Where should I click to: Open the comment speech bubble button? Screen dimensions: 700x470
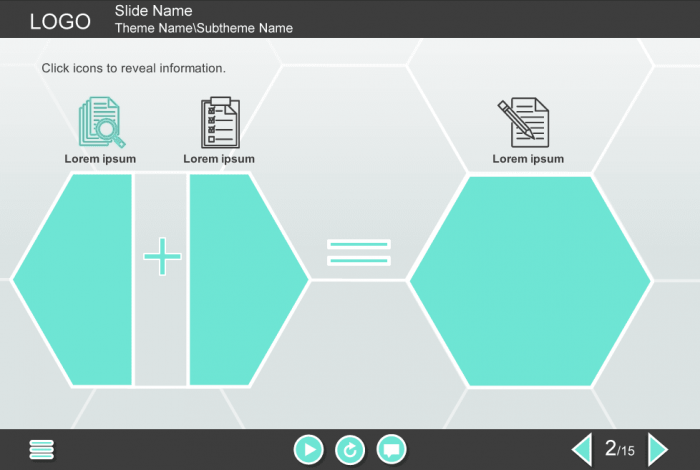pyautogui.click(x=392, y=449)
